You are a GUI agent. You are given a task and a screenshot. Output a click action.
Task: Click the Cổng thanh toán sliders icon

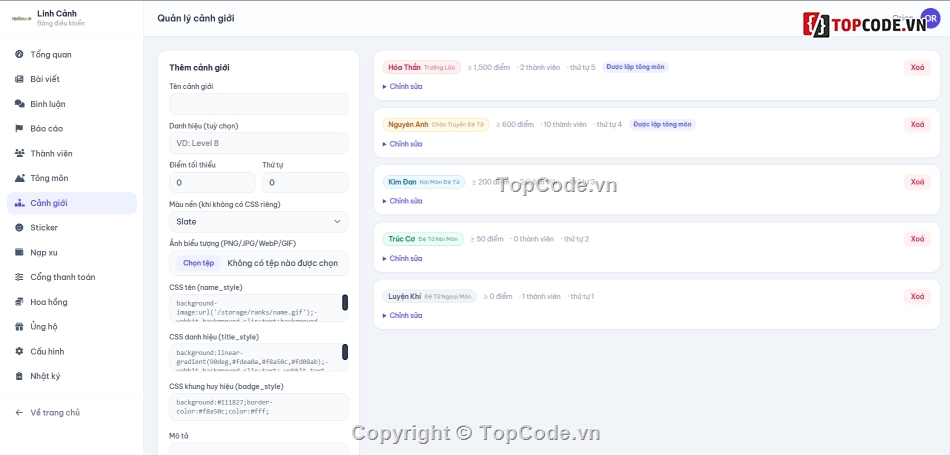click(x=19, y=277)
